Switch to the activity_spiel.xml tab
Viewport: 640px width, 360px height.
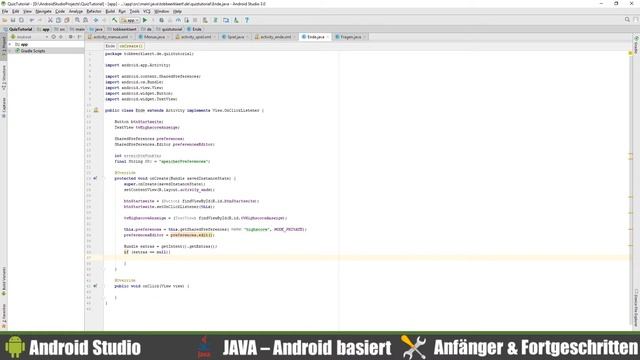(x=196, y=37)
